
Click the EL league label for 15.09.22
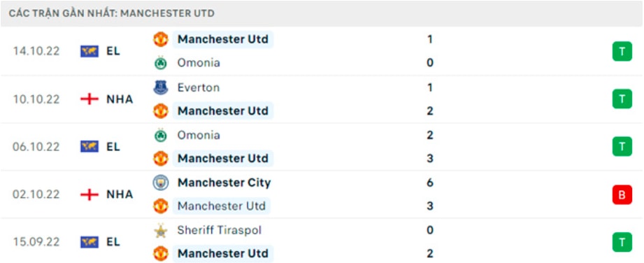pos(113,242)
